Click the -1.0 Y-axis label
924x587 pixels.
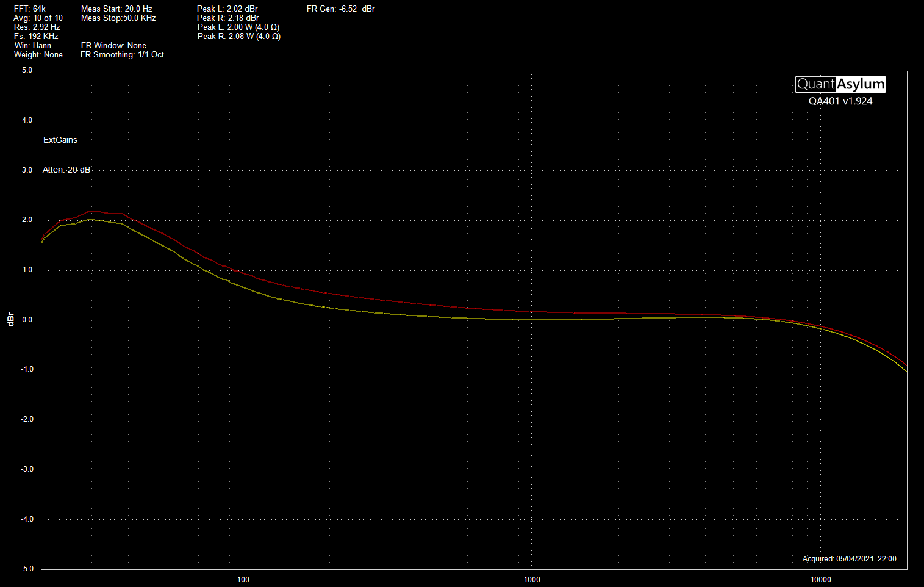pyautogui.click(x=26, y=370)
